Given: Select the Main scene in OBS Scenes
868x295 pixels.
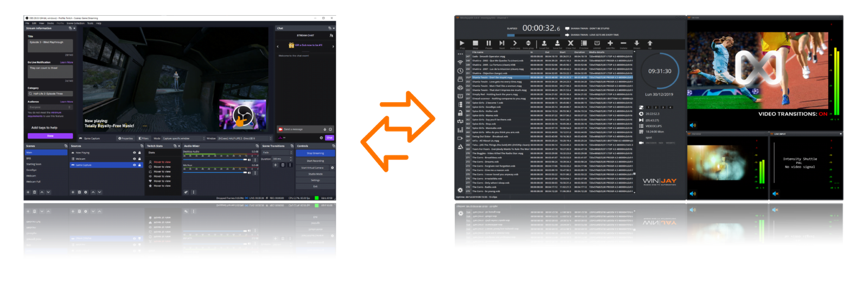Looking at the screenshot, I should coord(46,153).
